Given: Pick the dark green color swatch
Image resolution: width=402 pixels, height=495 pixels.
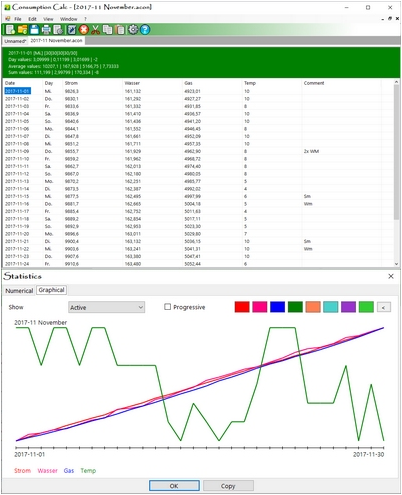Looking at the screenshot, I should tap(295, 307).
